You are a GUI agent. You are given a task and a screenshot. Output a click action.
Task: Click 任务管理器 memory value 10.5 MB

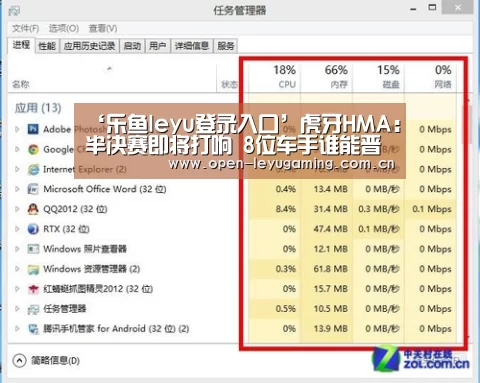pyautogui.click(x=331, y=309)
